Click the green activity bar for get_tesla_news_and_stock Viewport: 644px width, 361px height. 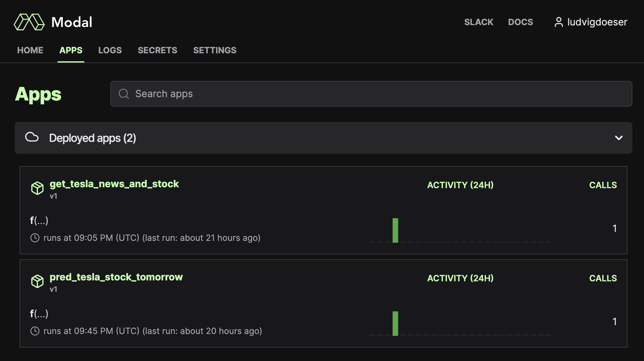(x=395, y=230)
